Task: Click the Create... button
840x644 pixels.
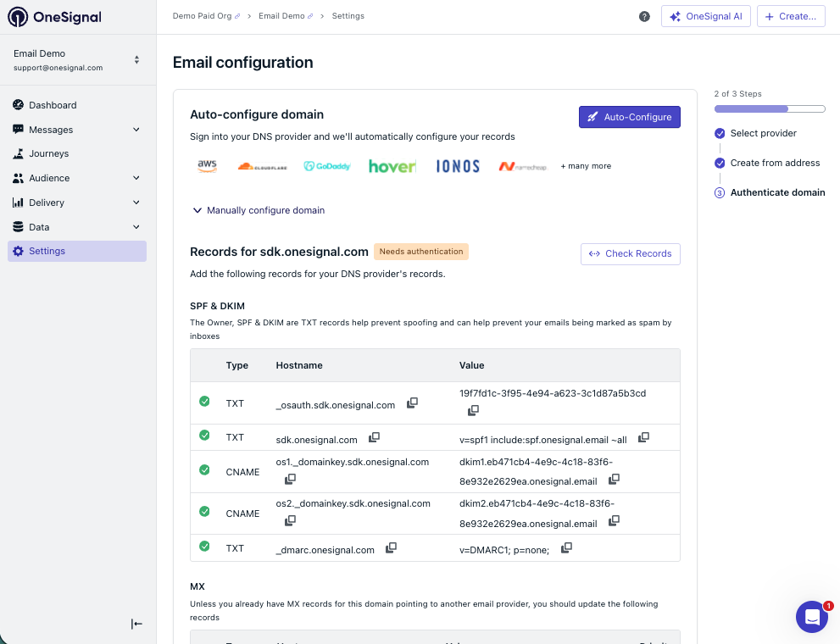Action: click(x=791, y=16)
